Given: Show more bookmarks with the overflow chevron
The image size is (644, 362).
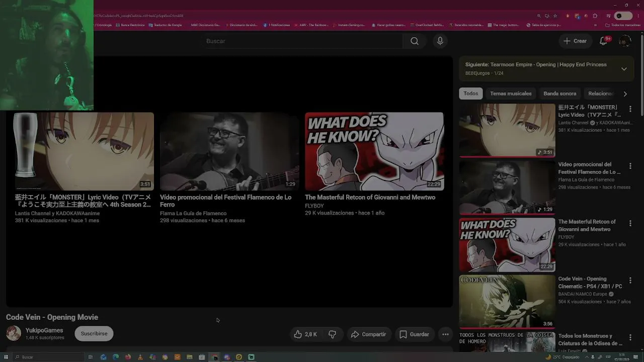Looking at the screenshot, I should click(596, 25).
